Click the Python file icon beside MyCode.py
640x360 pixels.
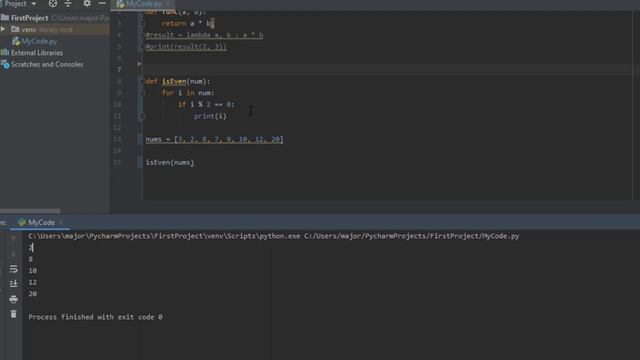tap(16, 41)
